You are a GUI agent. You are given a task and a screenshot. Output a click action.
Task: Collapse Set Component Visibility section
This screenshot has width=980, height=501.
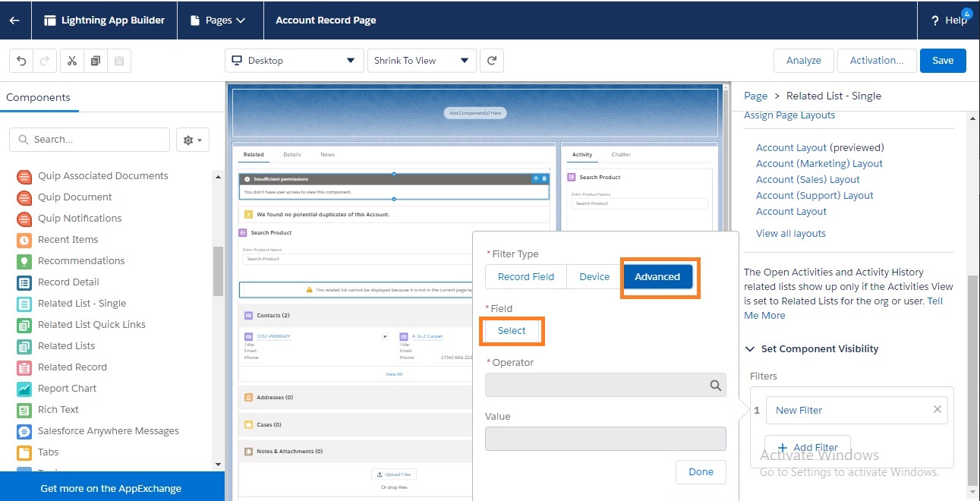click(x=811, y=349)
